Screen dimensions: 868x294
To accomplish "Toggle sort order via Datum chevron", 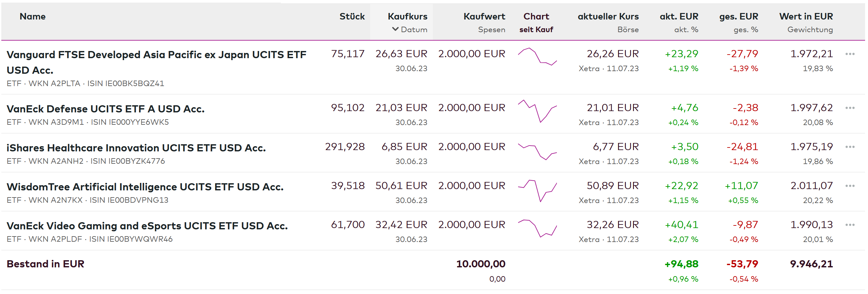I will click(x=395, y=30).
